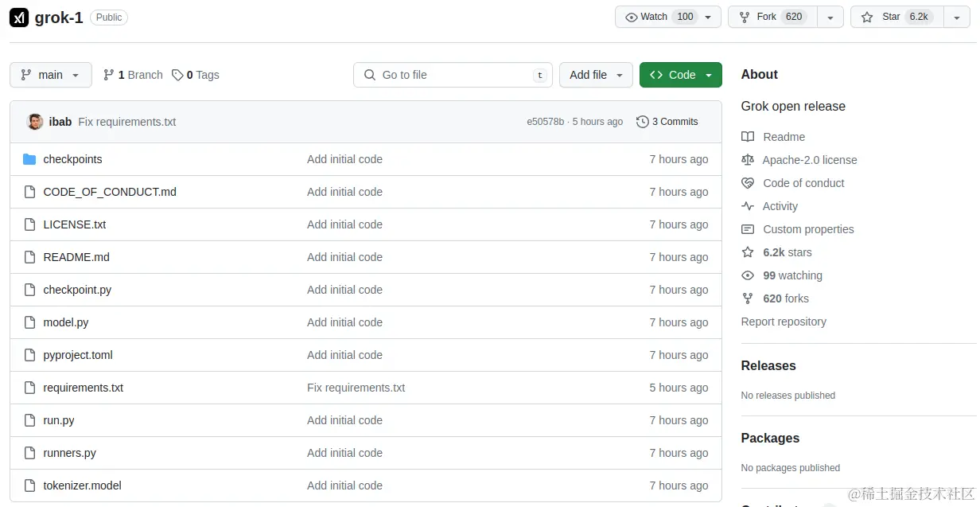Open commit history via the clock icon

(x=643, y=122)
